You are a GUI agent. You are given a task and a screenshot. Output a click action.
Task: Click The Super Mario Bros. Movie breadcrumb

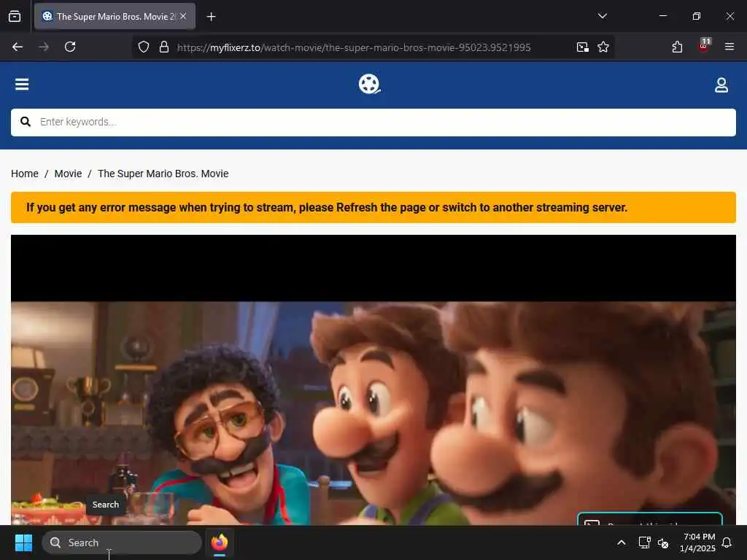tap(163, 174)
